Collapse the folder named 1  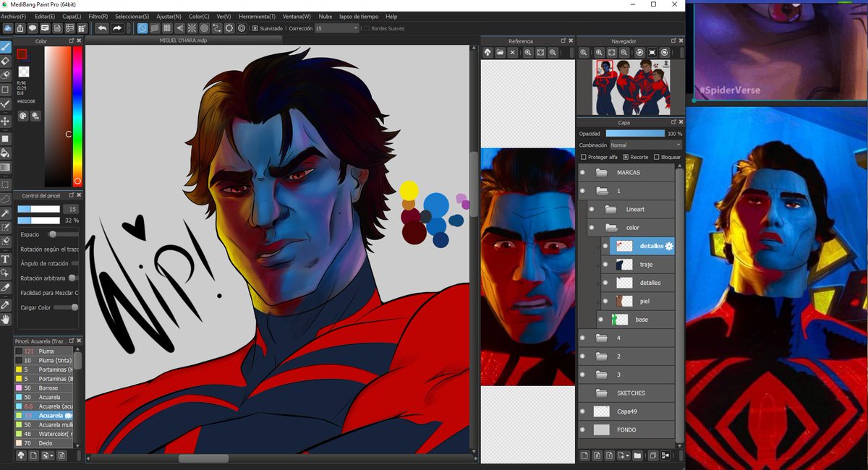[x=601, y=192]
